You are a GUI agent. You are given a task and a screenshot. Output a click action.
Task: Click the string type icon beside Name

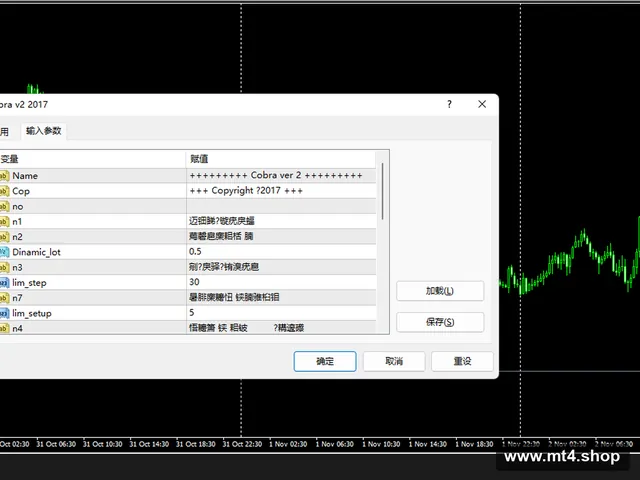4,176
